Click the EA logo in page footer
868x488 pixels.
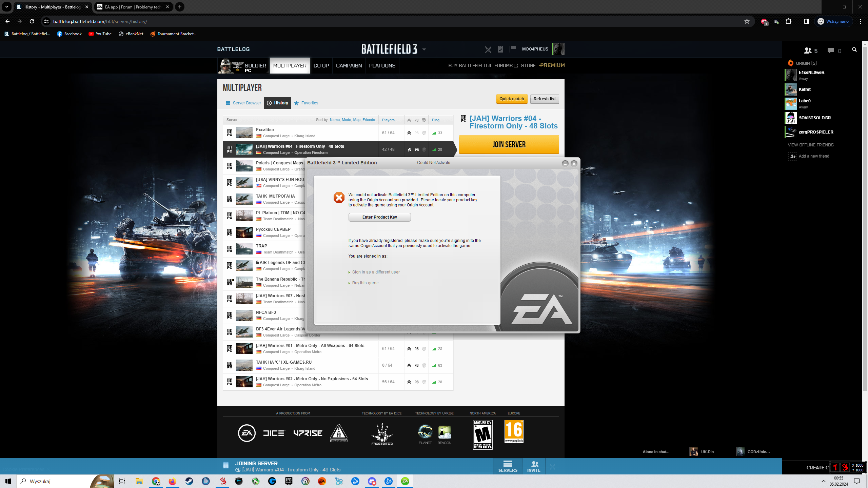246,433
